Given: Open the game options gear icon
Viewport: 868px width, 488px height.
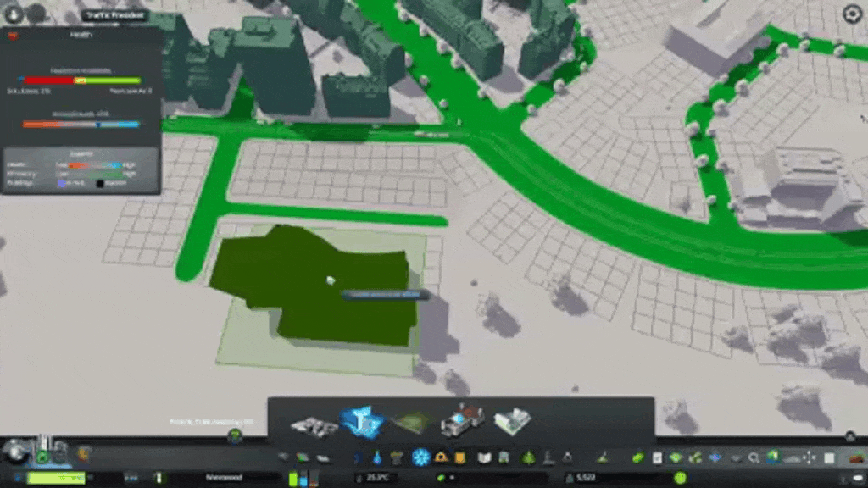Looking at the screenshot, I should coord(852,14).
